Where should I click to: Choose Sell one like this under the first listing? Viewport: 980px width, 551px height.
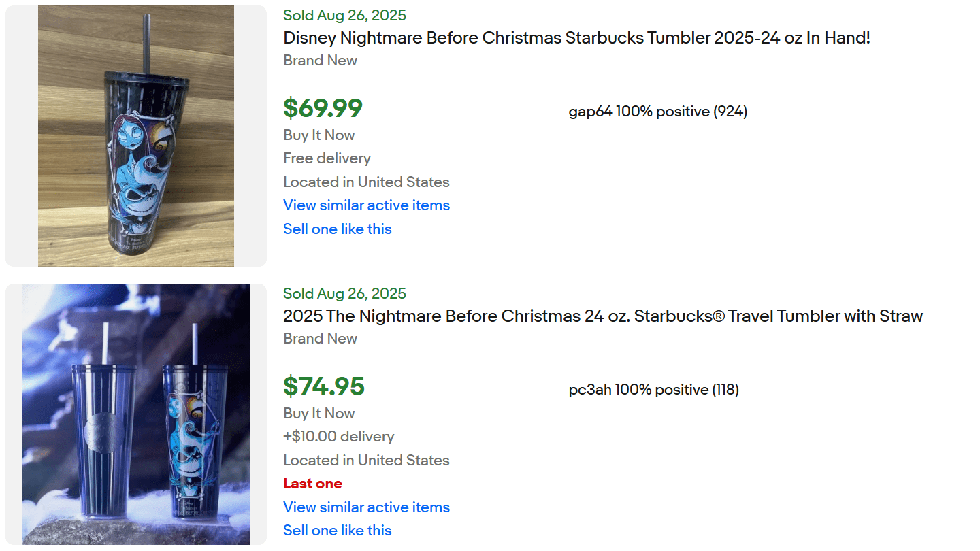337,229
